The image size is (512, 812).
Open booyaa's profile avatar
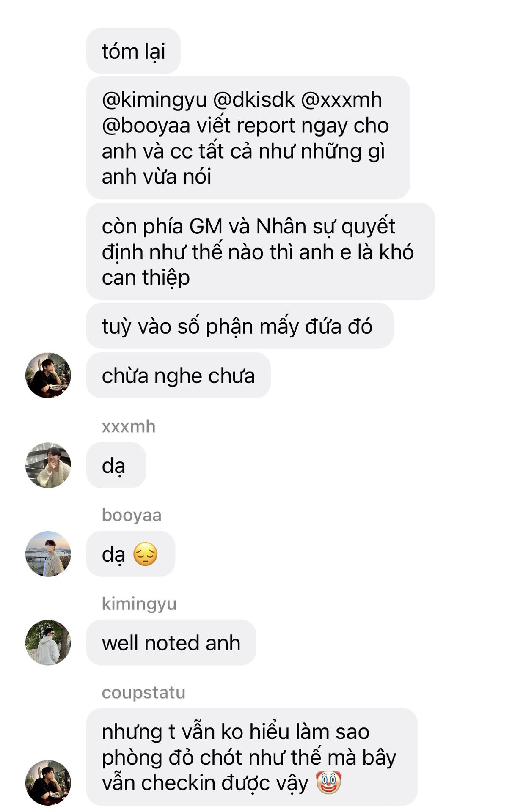(x=48, y=554)
